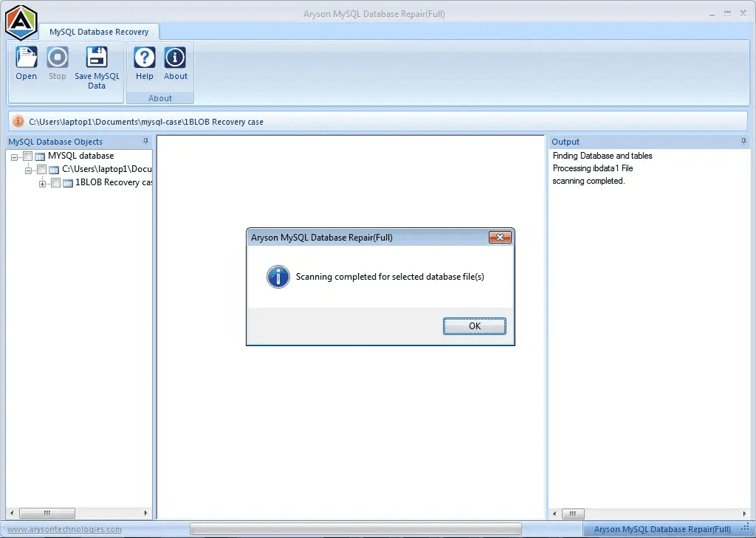Select the MySQL Database Recovery tab

point(99,32)
